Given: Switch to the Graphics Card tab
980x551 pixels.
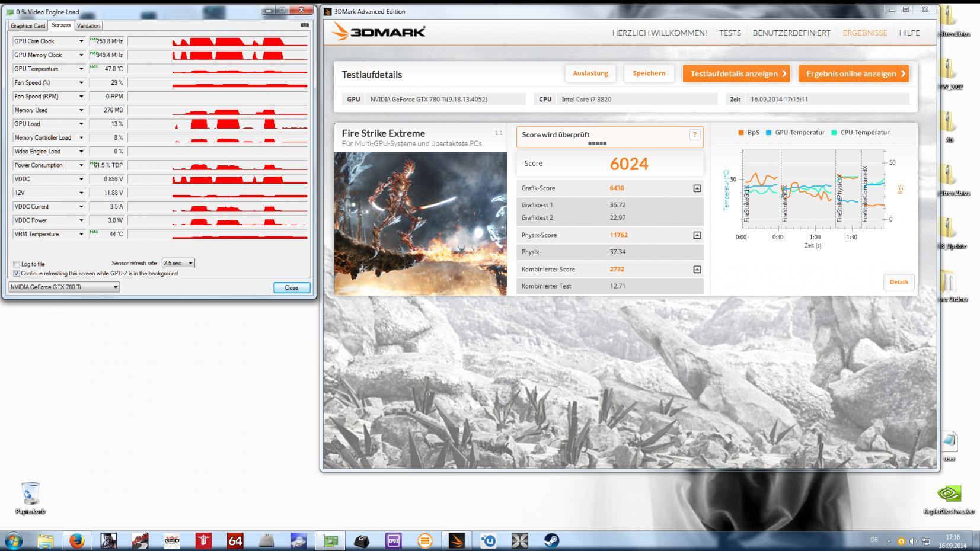Looking at the screenshot, I should [28, 26].
